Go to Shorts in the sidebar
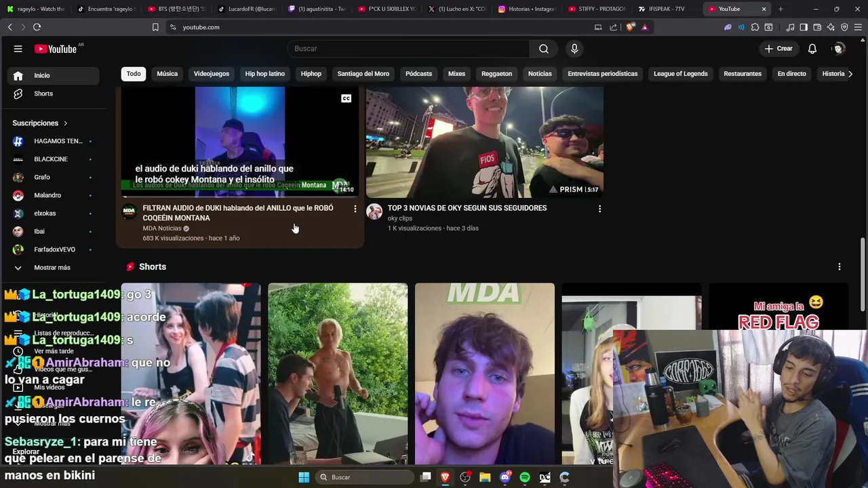Screen dimensions: 868x488 tap(53, 94)
